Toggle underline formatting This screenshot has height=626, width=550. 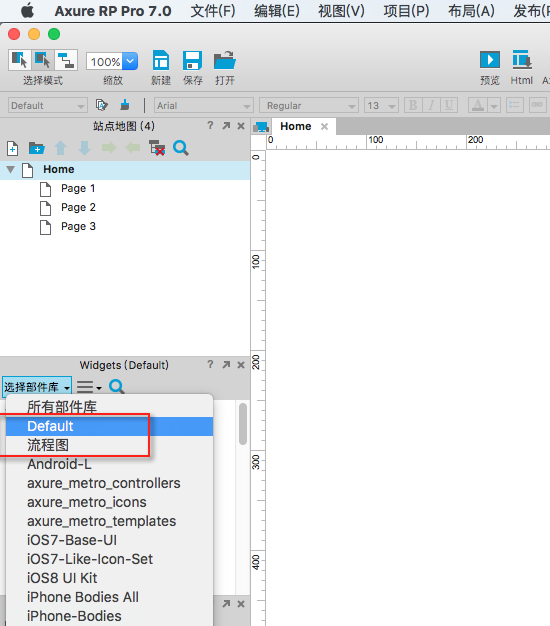[449, 105]
